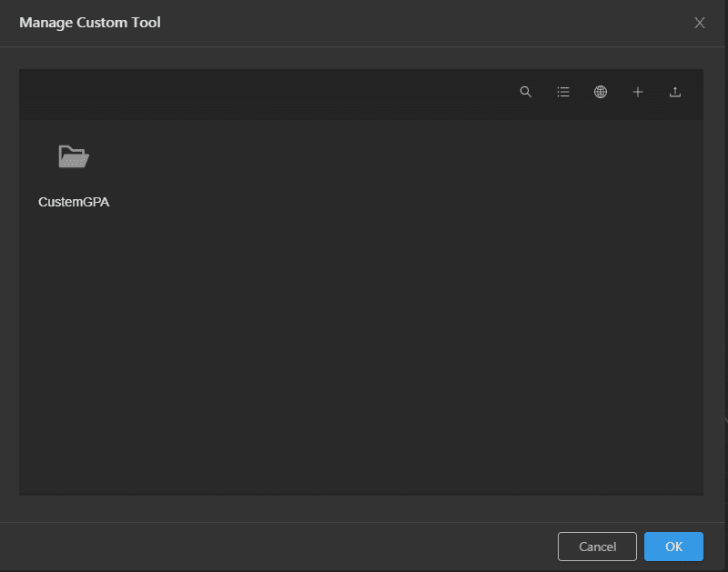
Task: Dismiss changes using the Cancel button
Action: pos(597,547)
